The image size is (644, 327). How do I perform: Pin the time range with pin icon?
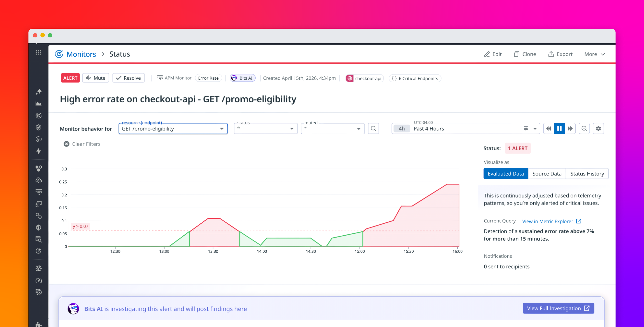tap(526, 128)
